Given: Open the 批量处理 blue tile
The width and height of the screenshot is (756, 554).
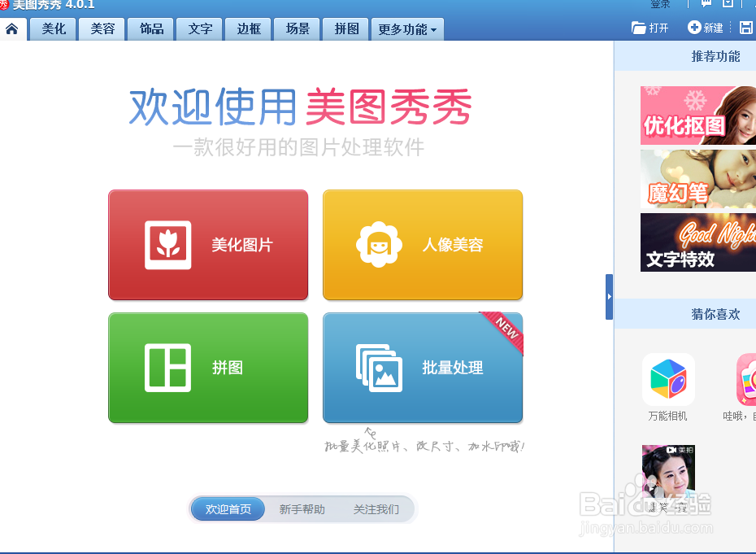Looking at the screenshot, I should pos(423,368).
